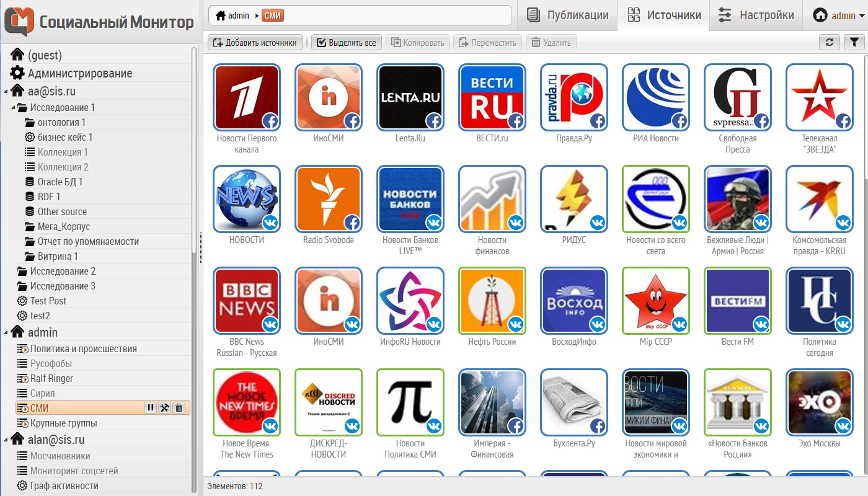The height and width of the screenshot is (496, 868).
Task: Refresh the sources list
Action: 829,42
